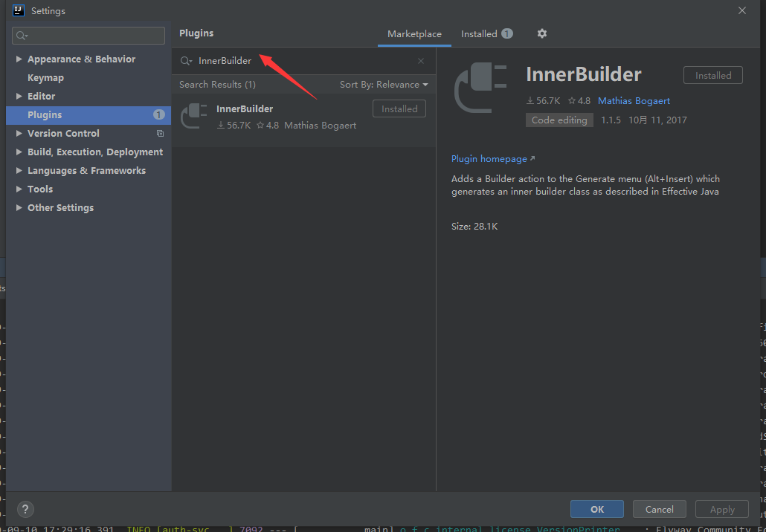This screenshot has height=532, width=766.
Task: Click the settings search magnifier icon
Action: click(x=22, y=36)
